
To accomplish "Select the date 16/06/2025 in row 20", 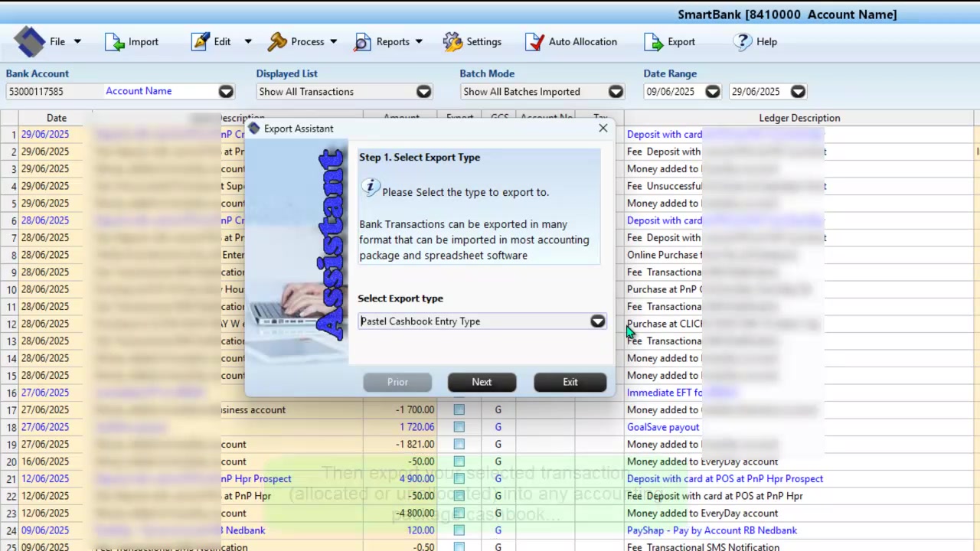I will point(45,461).
